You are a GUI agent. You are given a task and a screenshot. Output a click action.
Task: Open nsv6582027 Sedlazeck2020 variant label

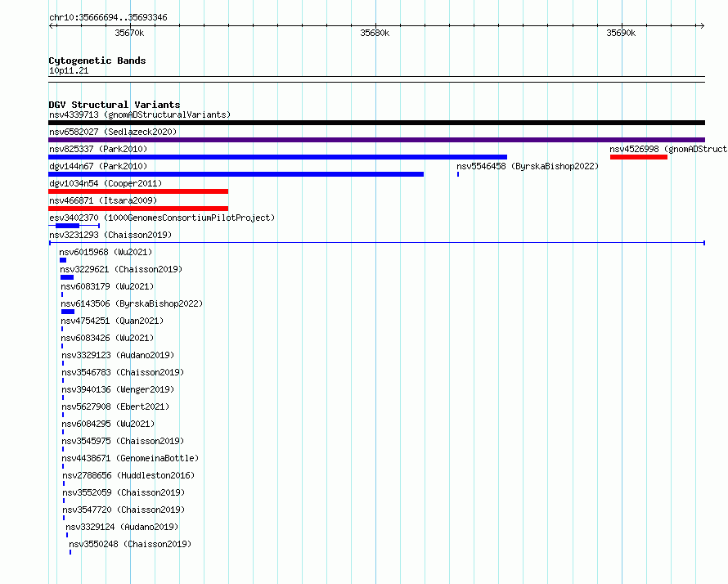[x=113, y=132]
